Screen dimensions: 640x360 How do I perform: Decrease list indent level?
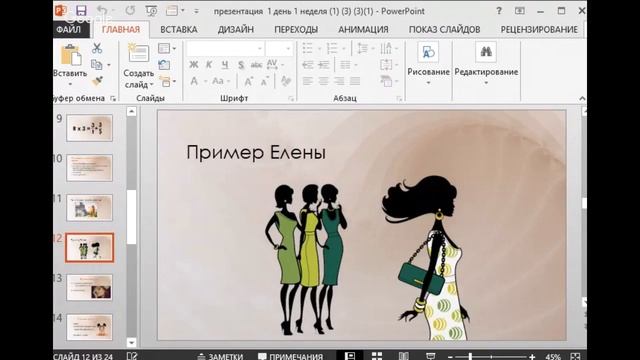click(308, 64)
